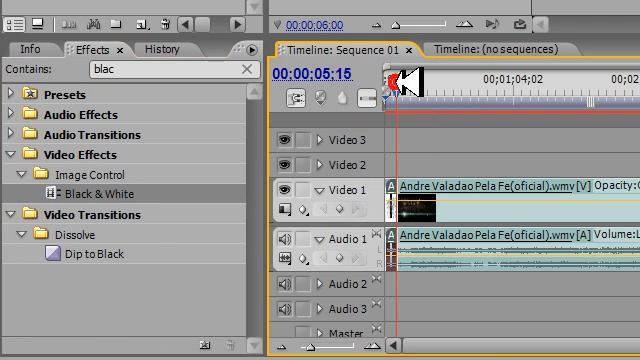Mute Audio 1 track speaker toggle
640x360 pixels.
point(284,239)
